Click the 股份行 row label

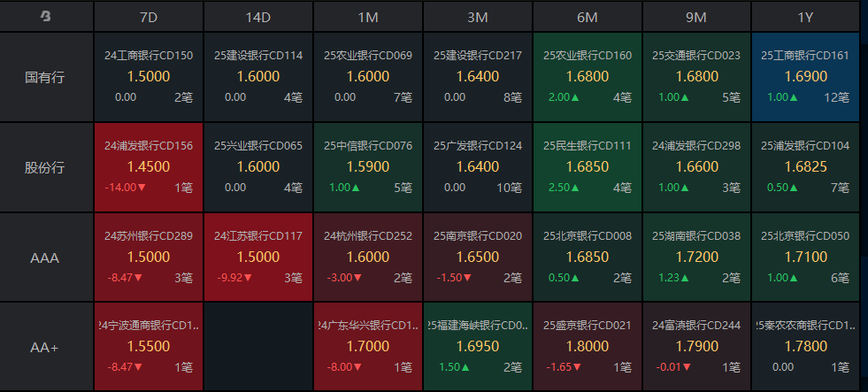pos(47,167)
